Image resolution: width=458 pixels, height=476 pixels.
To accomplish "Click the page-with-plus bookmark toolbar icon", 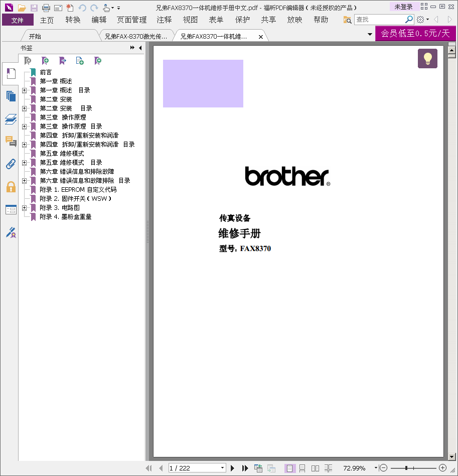I will [80, 61].
